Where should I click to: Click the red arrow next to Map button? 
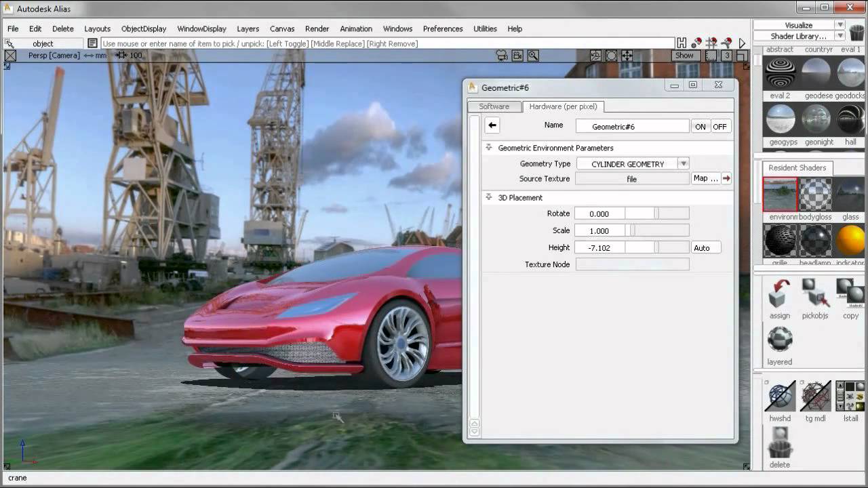pyautogui.click(x=726, y=178)
